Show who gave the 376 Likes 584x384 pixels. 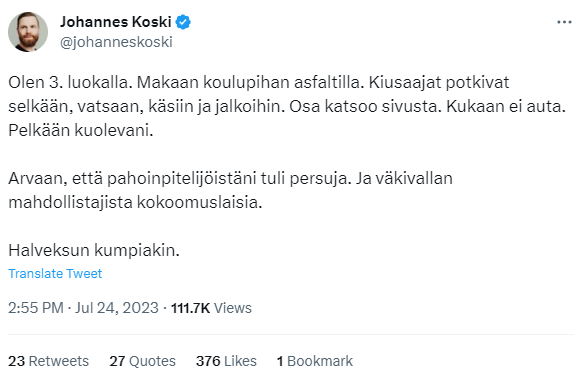226,361
